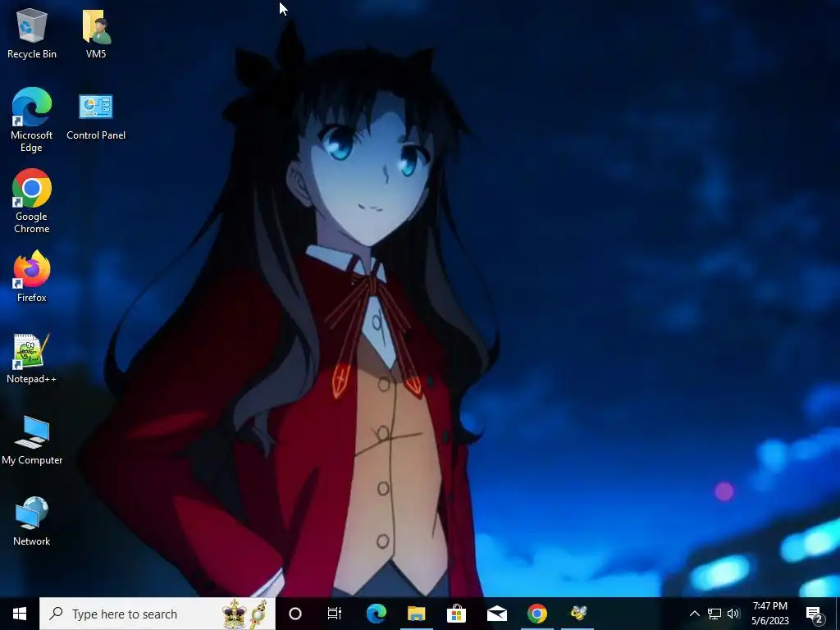Select the Google Chrome desktop shortcut
The height and width of the screenshot is (630, 840).
pos(32,202)
